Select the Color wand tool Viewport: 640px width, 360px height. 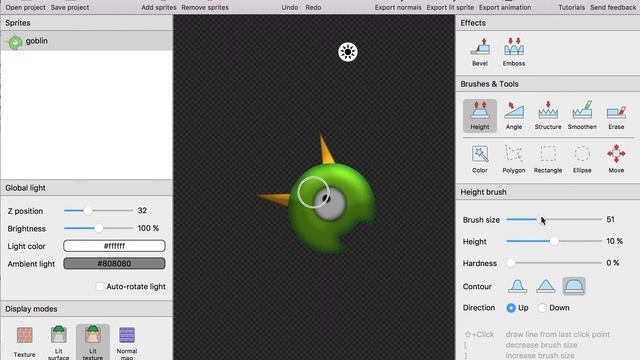point(480,159)
